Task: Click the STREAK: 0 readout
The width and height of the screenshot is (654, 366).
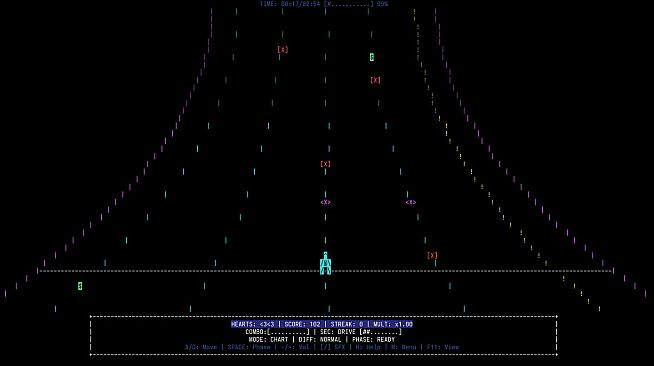Action: pos(347,324)
